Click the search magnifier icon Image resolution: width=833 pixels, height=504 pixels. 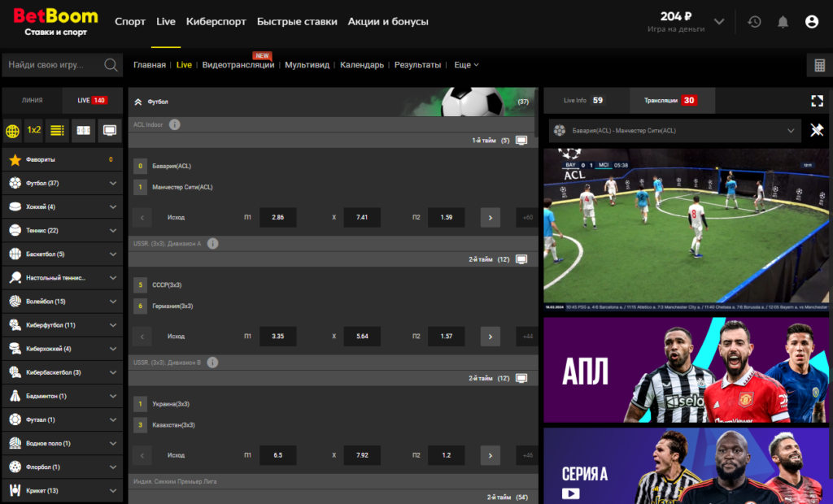[x=111, y=65]
